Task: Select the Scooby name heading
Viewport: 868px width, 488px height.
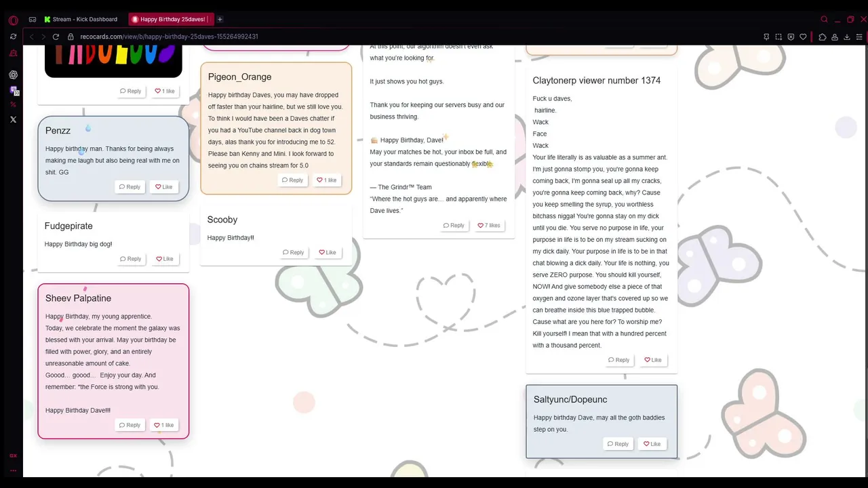Action: [x=222, y=220]
